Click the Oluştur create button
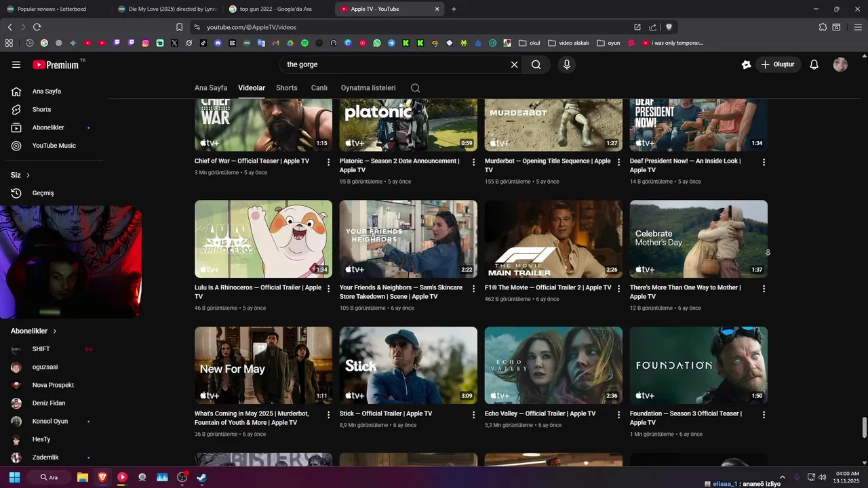The image size is (868, 488). [777, 65]
